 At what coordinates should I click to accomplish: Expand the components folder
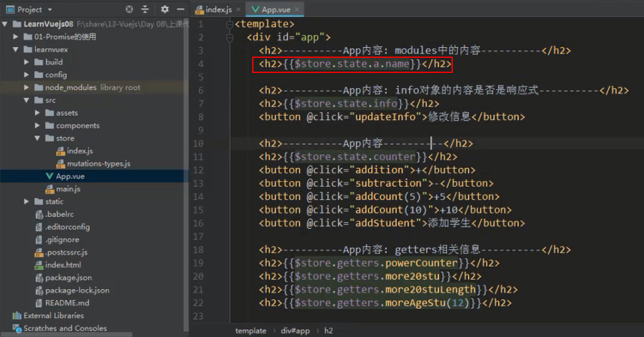pos(37,126)
